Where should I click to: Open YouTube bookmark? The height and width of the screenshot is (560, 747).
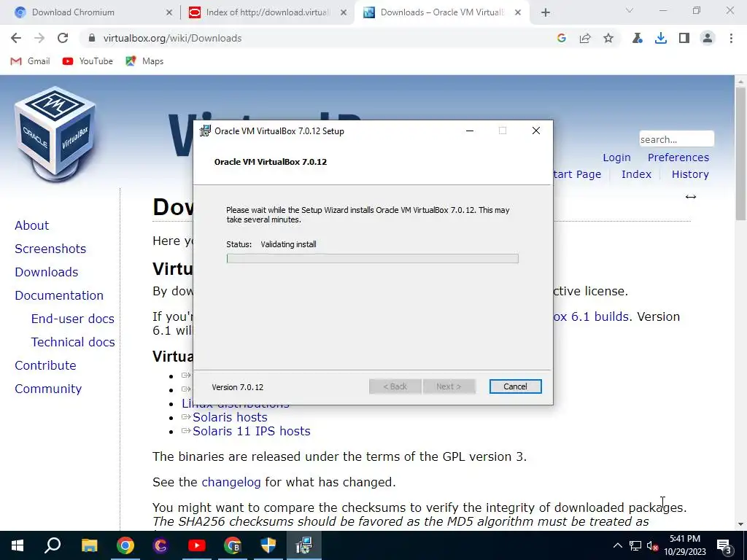tap(88, 61)
